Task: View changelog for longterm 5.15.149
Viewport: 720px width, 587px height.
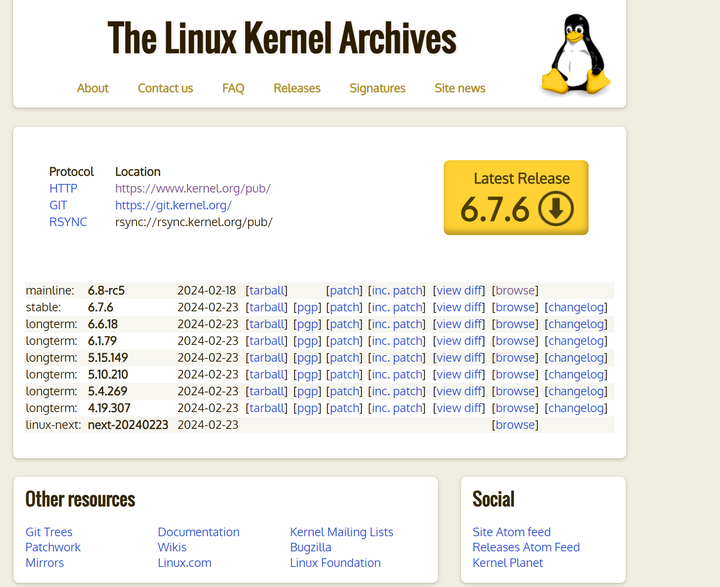Action: (576, 357)
